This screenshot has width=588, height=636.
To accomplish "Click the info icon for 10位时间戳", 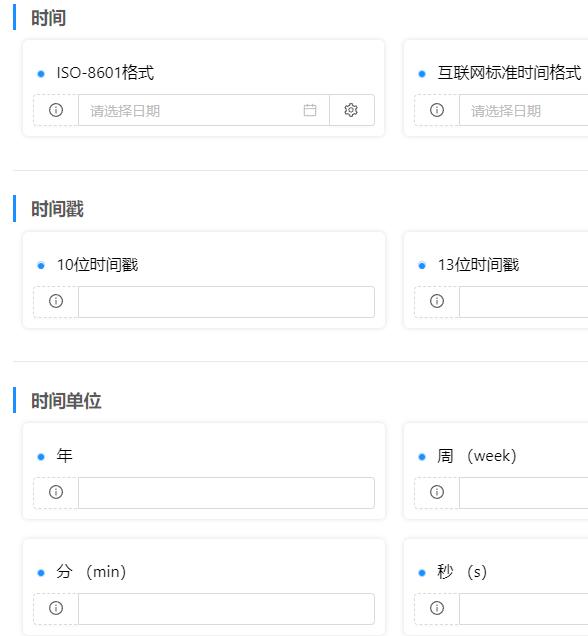I will tap(56, 301).
